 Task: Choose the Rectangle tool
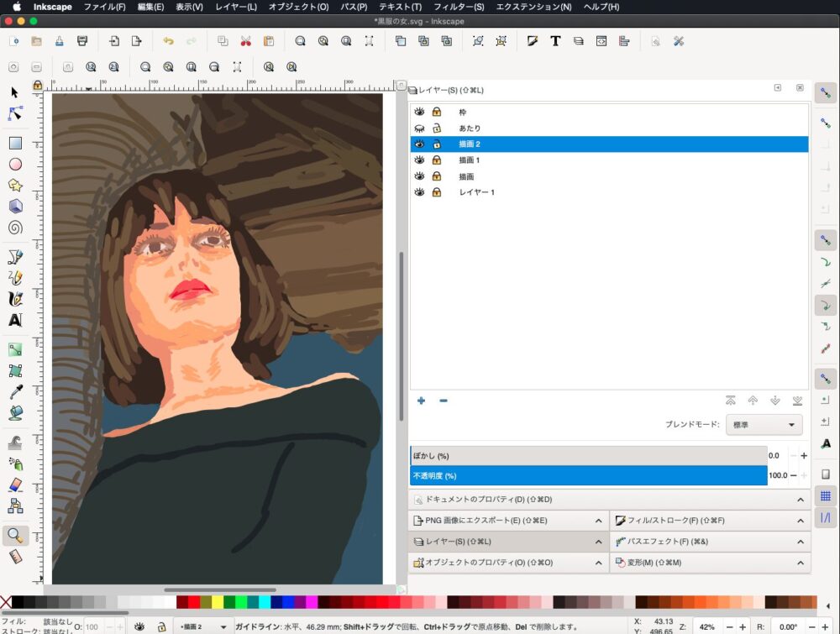tap(14, 144)
